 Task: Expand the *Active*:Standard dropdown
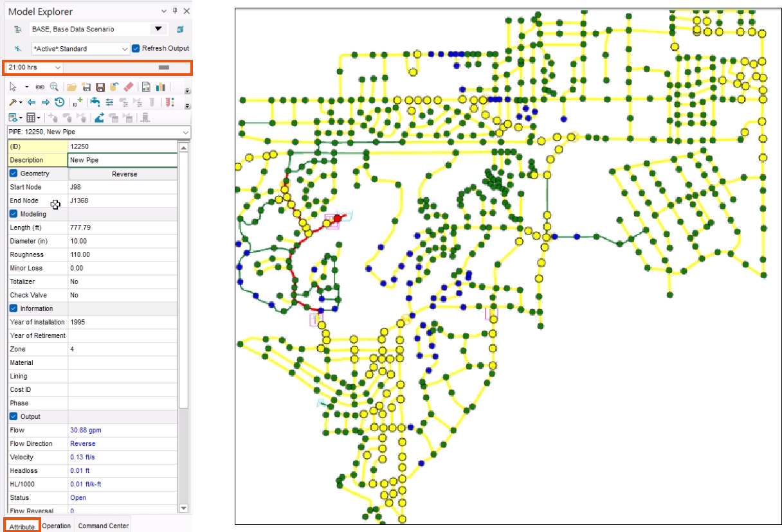125,48
